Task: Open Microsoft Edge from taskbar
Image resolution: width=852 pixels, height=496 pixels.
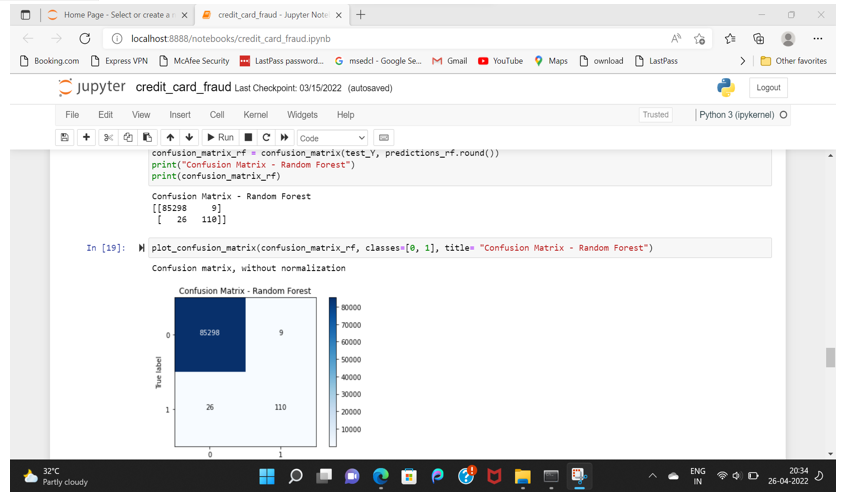Action: pos(381,476)
